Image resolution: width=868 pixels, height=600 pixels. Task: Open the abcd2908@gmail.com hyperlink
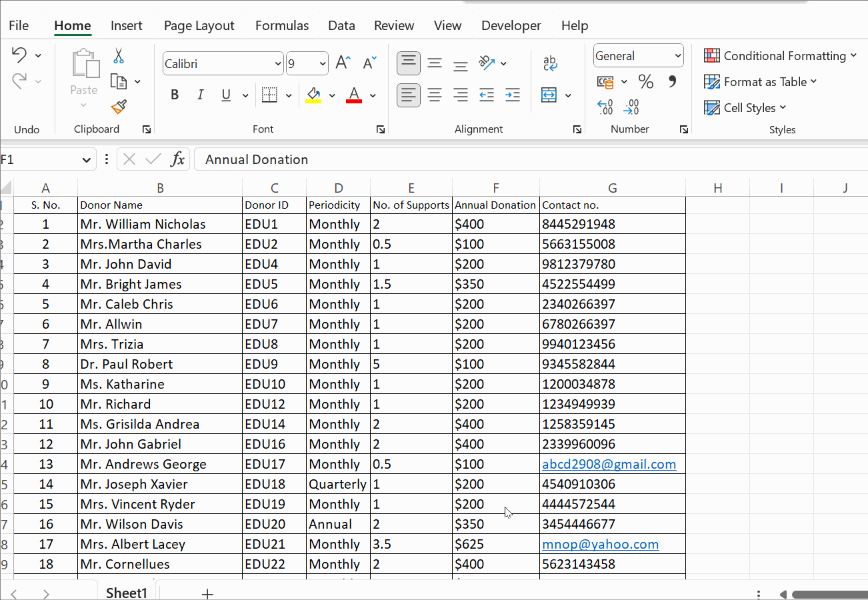(609, 463)
